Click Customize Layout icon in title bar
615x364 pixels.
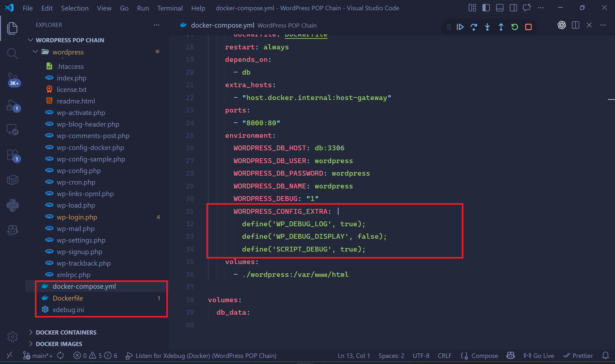pos(472,8)
